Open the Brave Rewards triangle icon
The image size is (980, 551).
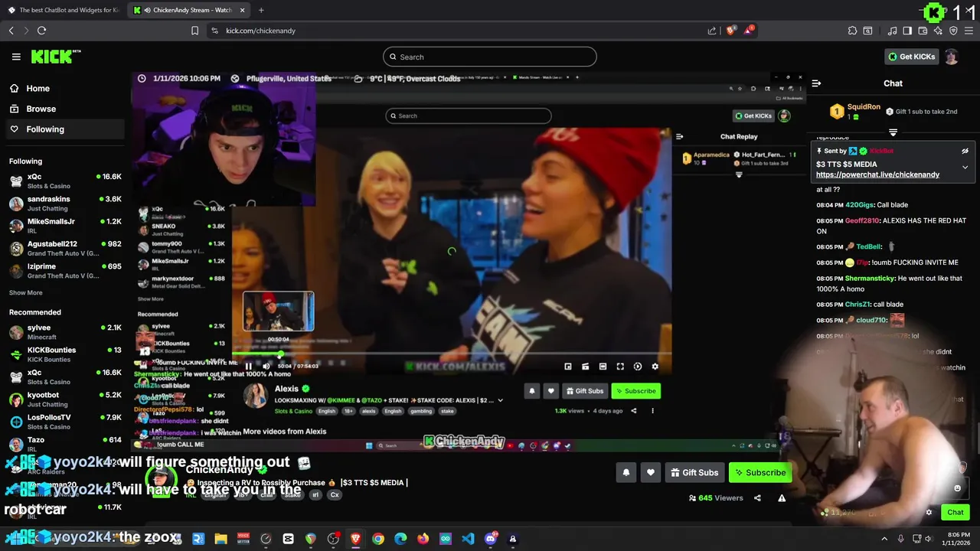(x=749, y=31)
